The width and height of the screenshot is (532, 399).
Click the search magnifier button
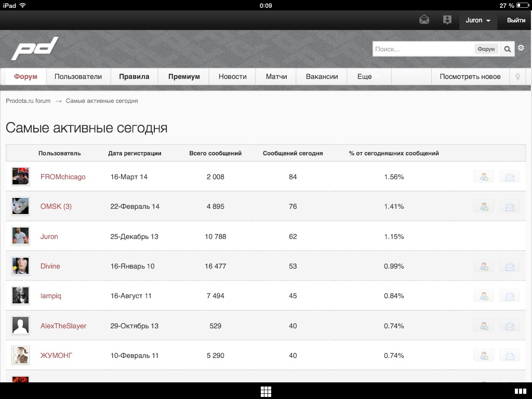508,49
